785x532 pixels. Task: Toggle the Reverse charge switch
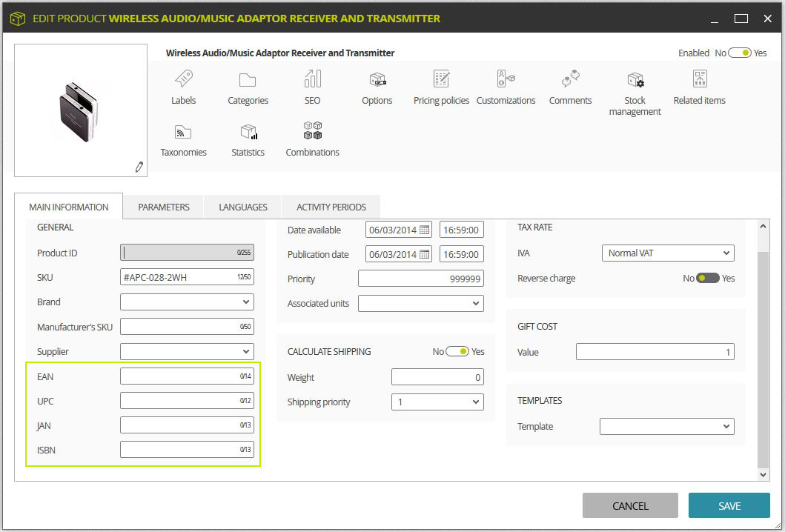(x=707, y=279)
